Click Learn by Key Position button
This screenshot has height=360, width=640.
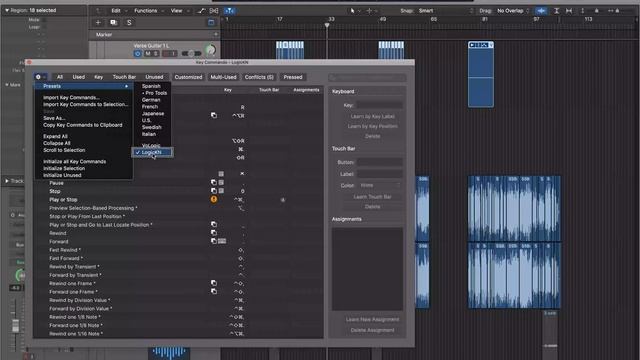point(373,126)
